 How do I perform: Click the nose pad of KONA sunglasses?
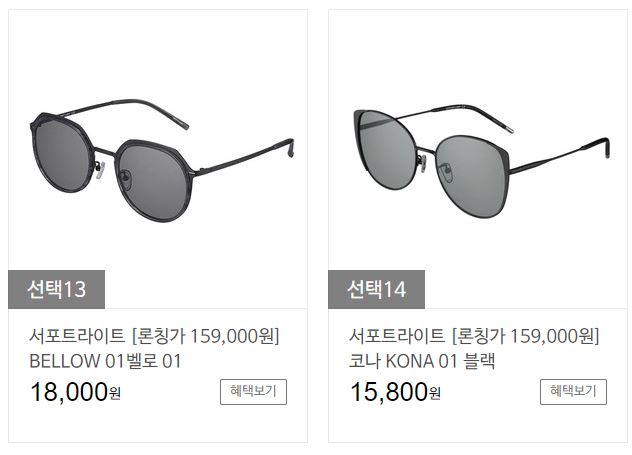click(x=422, y=163)
